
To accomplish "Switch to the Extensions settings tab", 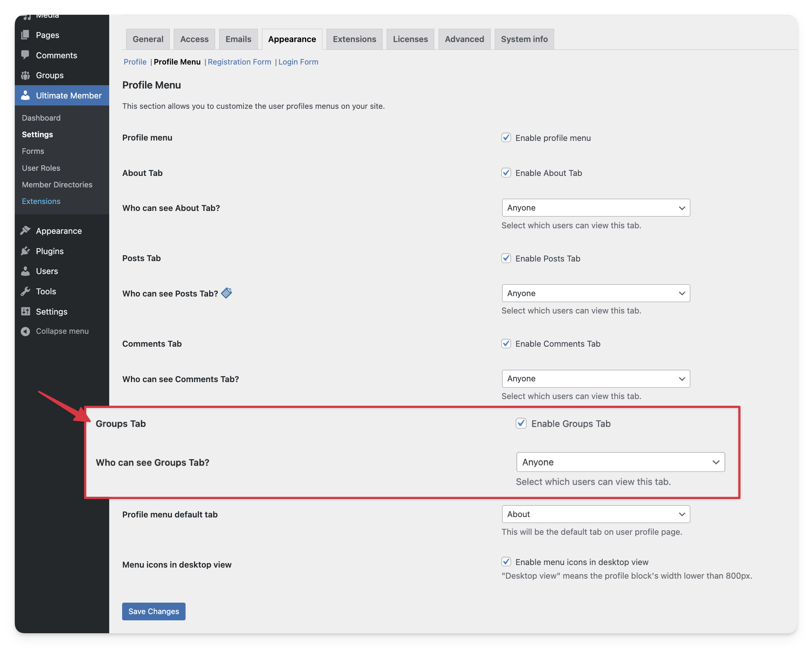I will (x=354, y=39).
